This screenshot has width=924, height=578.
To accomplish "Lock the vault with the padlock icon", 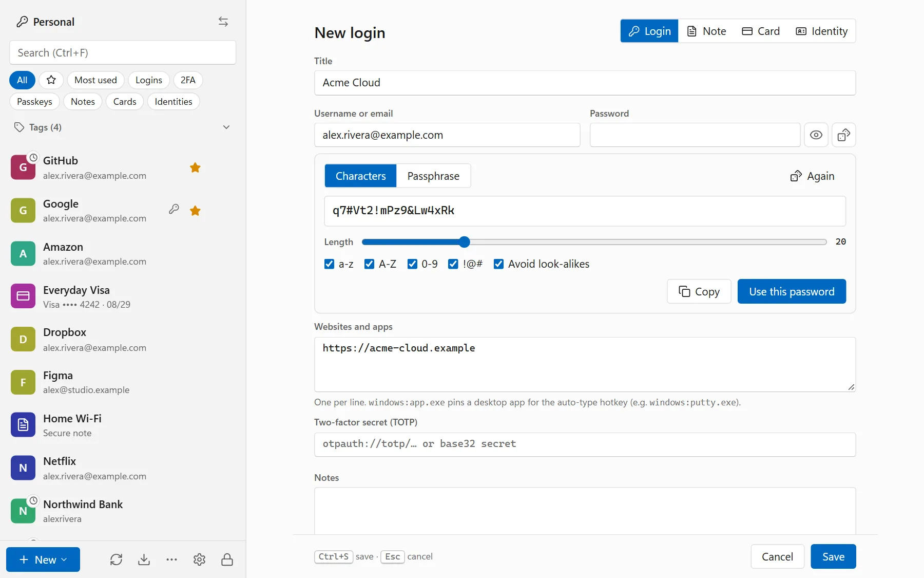I will (x=227, y=560).
